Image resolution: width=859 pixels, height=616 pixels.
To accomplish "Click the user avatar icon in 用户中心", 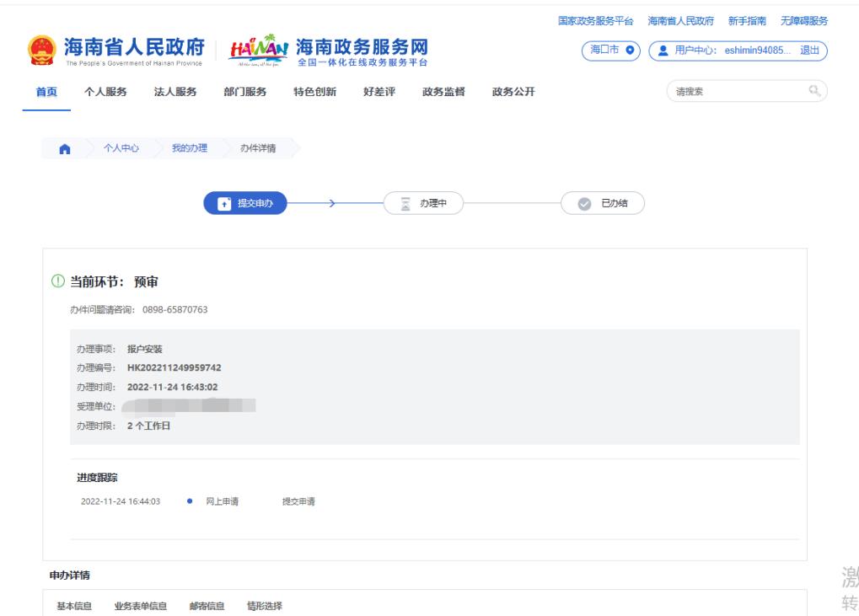I will (x=663, y=51).
